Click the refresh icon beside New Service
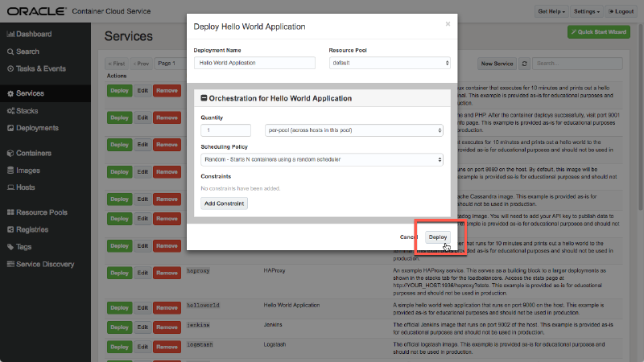Viewport: 644px width, 362px height. pyautogui.click(x=525, y=64)
